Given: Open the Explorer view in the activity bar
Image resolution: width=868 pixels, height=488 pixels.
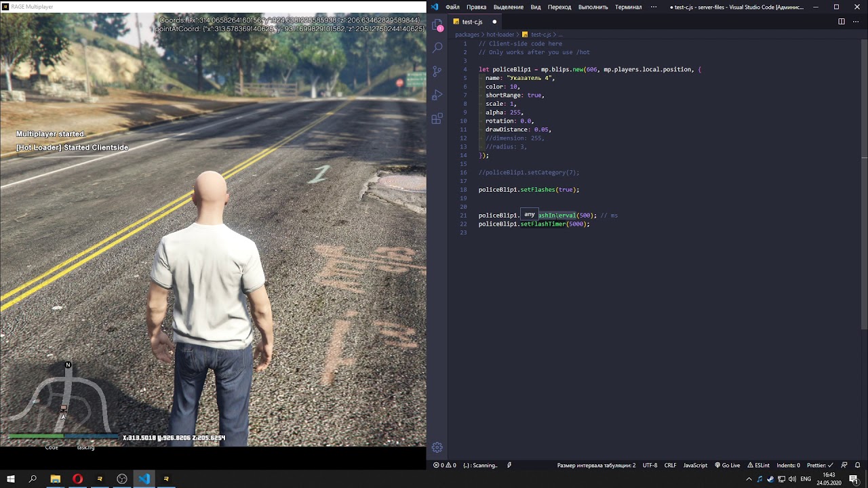Looking at the screenshot, I should click(x=437, y=25).
